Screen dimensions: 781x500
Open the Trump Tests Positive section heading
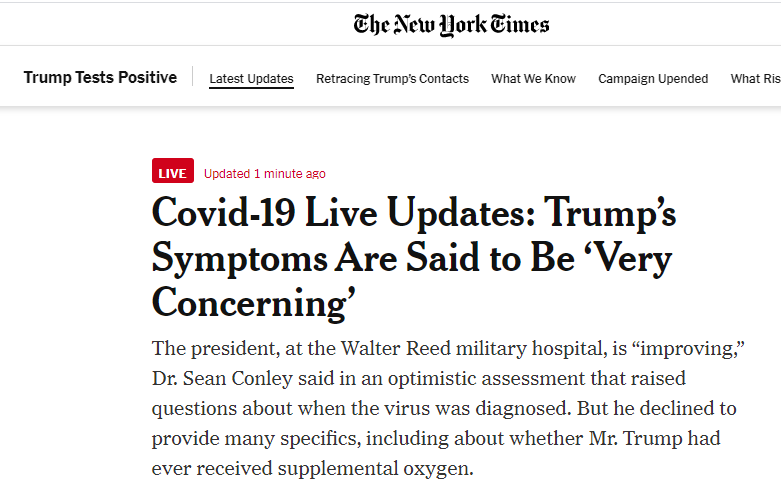(x=100, y=78)
